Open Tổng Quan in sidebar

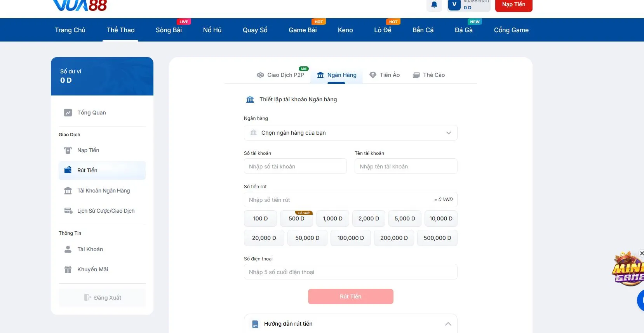pyautogui.click(x=102, y=113)
